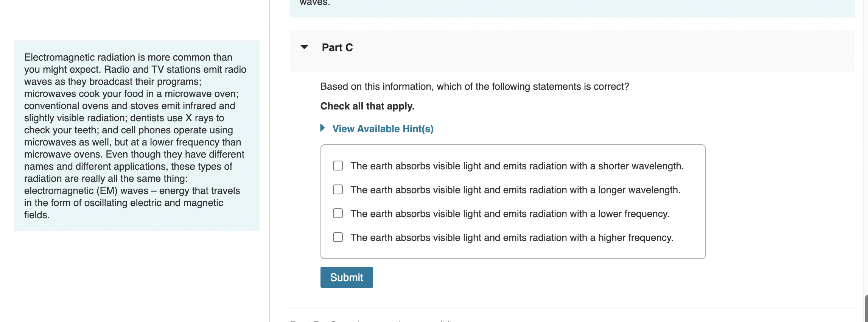Click the 'Based on this information' question text
The height and width of the screenshot is (322, 868).
pyautogui.click(x=474, y=86)
